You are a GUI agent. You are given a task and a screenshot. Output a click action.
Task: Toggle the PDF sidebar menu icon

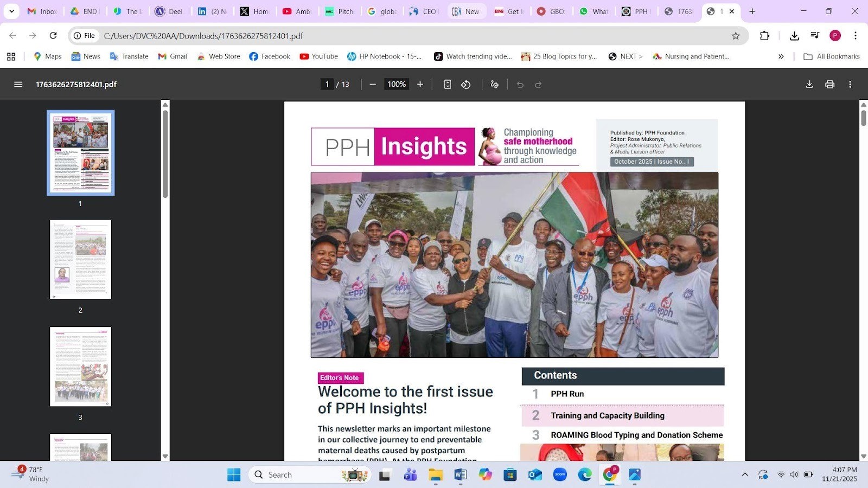pyautogui.click(x=18, y=85)
